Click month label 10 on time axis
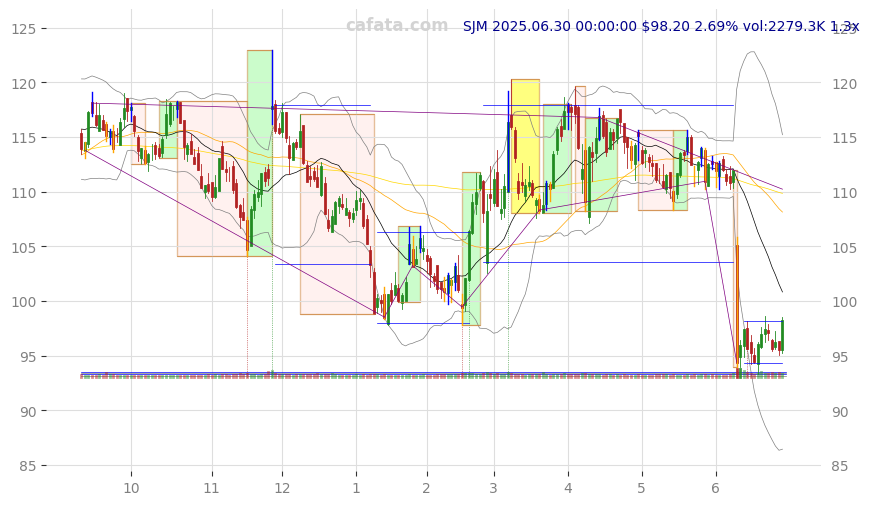Viewport: 869px width, 505px height. coord(131,488)
